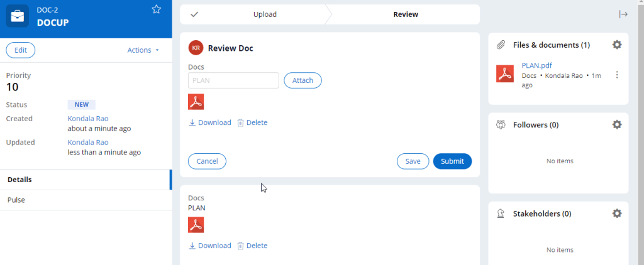Switch to the Pulse tab
Viewport: 644px width, 265px height.
(16, 200)
